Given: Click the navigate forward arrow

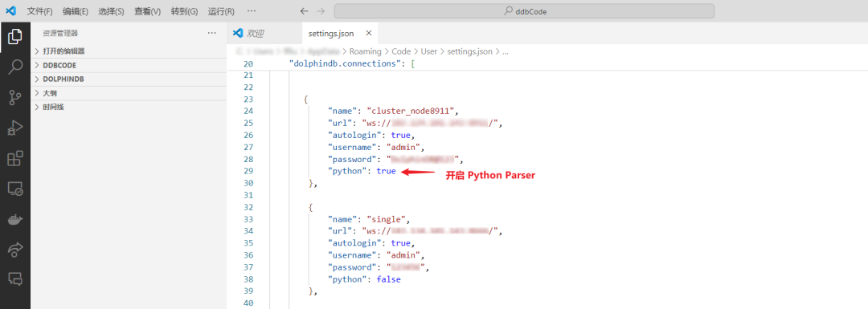Looking at the screenshot, I should (x=321, y=11).
